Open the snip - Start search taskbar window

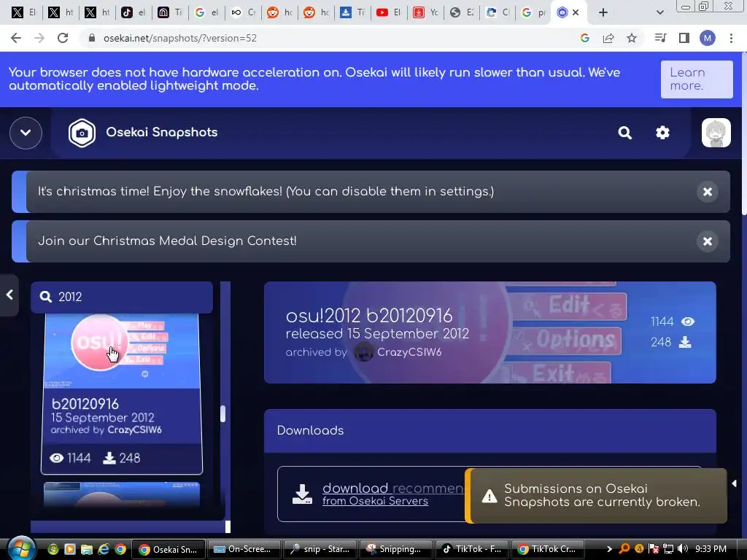click(x=320, y=549)
